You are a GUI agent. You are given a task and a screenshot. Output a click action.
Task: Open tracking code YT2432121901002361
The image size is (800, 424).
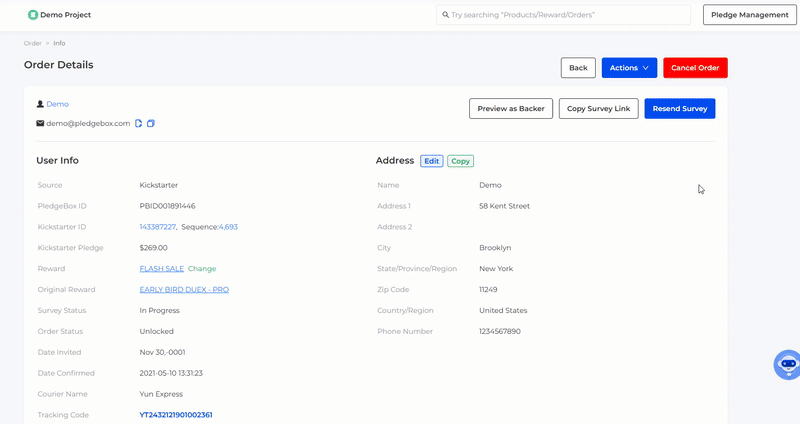point(176,415)
